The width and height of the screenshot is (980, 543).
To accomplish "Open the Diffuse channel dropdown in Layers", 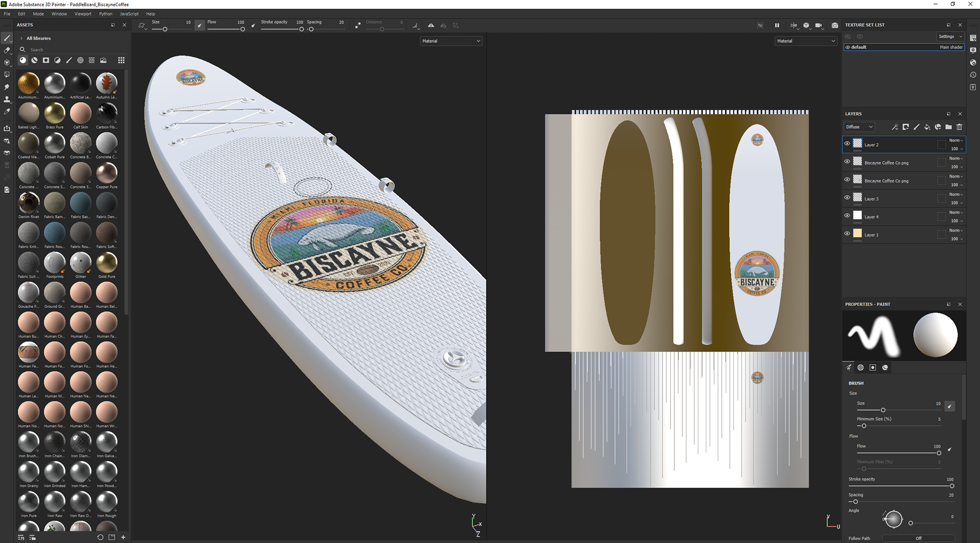I will tap(860, 127).
